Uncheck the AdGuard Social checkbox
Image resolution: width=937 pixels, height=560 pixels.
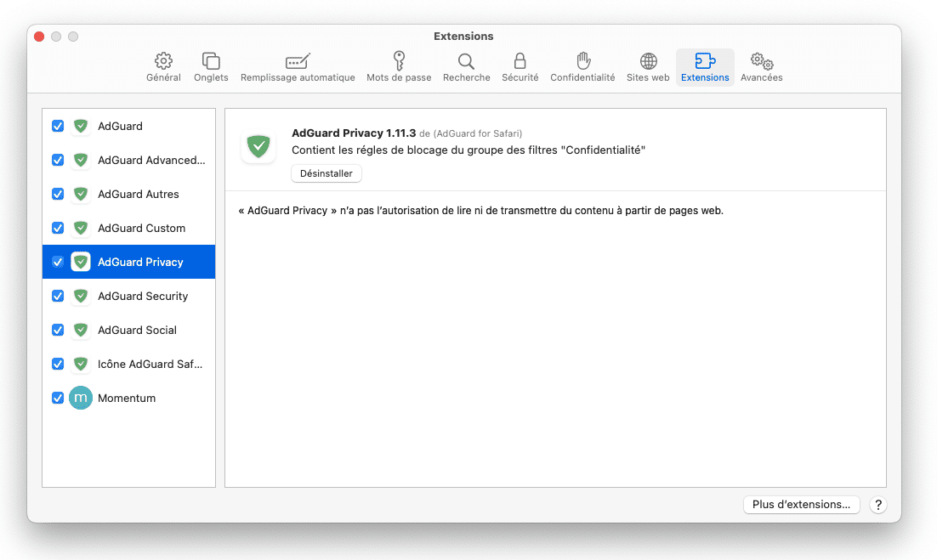click(x=58, y=330)
